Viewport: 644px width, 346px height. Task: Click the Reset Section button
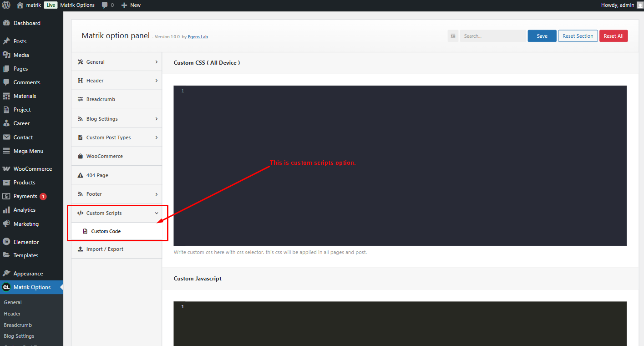[x=578, y=36]
